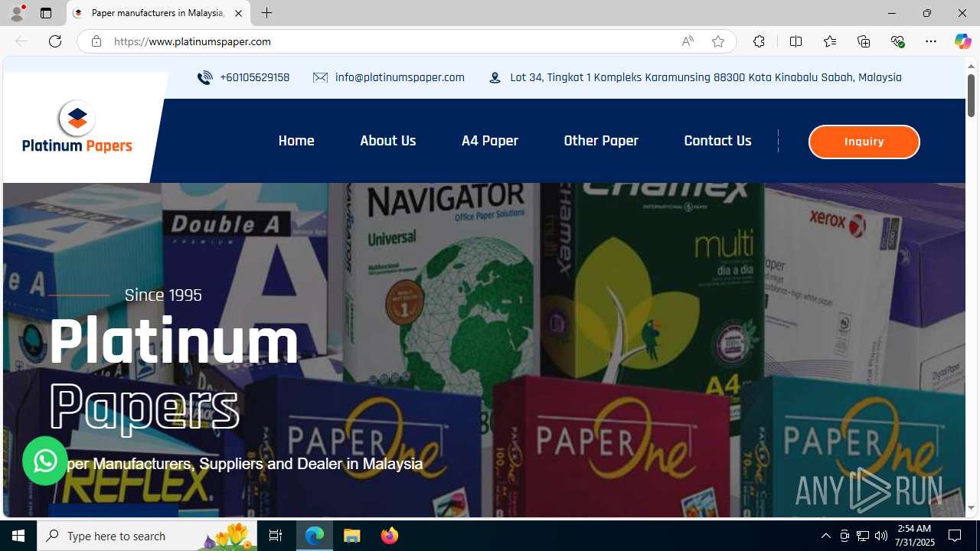Open Collections panel
Image resolution: width=980 pixels, height=551 pixels.
[x=864, y=41]
